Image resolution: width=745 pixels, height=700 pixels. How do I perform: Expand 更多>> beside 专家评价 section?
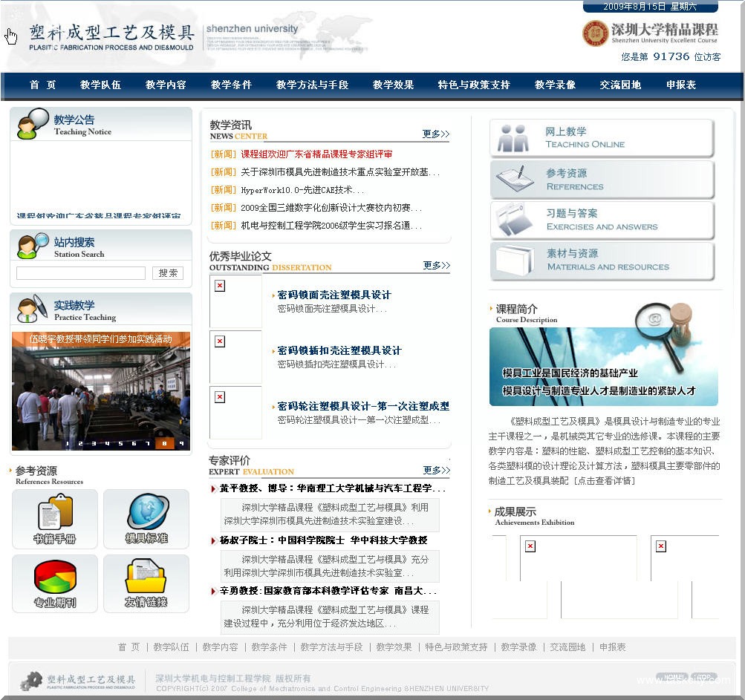[436, 470]
